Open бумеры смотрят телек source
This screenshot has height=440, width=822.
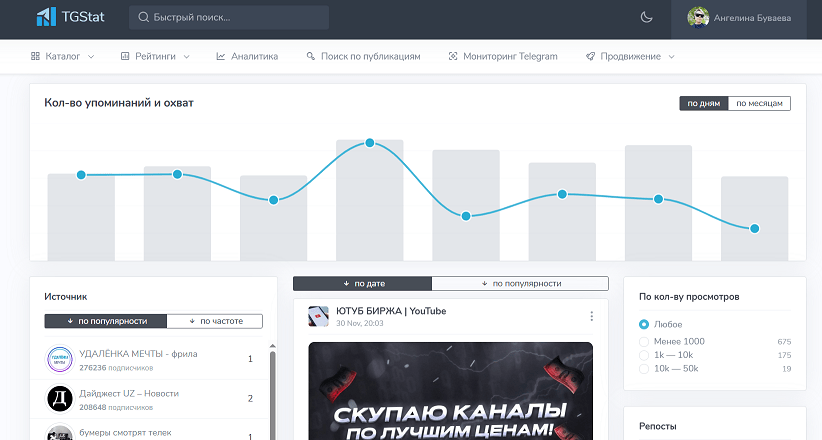click(125, 433)
